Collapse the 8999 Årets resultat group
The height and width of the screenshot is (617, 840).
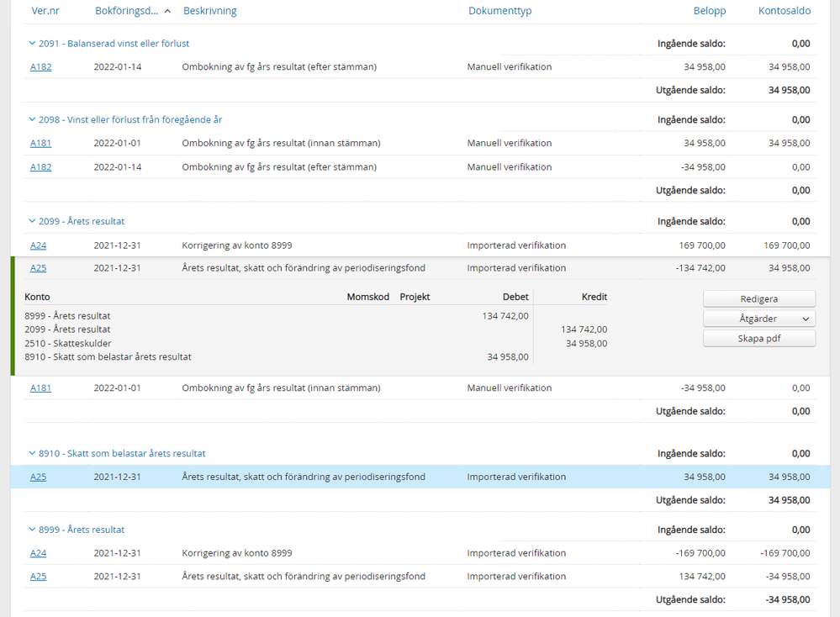click(32, 530)
